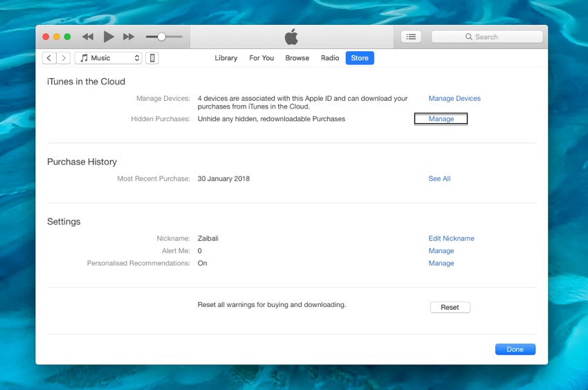The width and height of the screenshot is (588, 390).
Task: Click the blue Done button
Action: (515, 349)
